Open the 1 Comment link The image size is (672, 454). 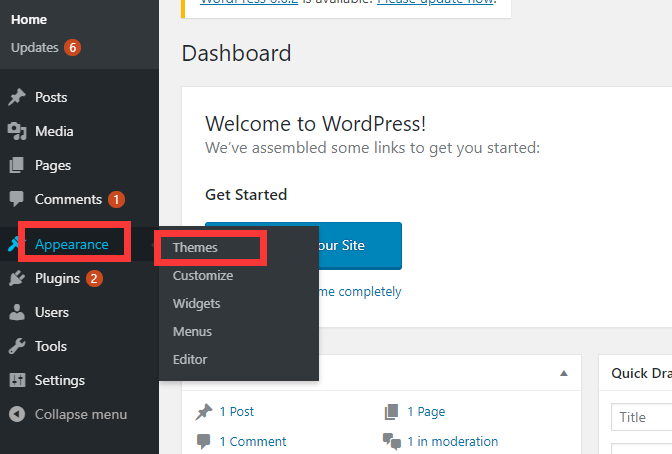253,441
